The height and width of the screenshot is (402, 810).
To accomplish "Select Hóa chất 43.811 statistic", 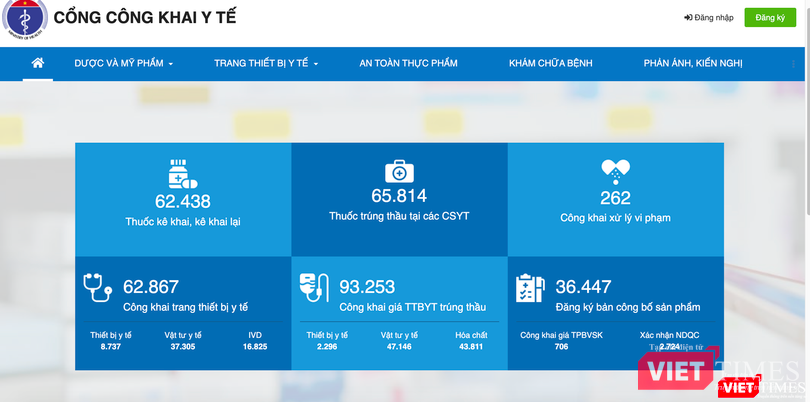I will (x=471, y=341).
